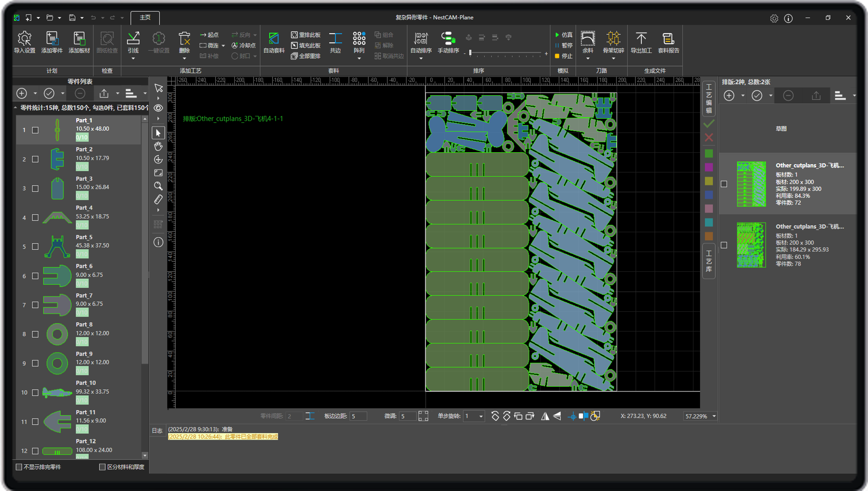Check the Part_5 checkbox
Screen dimensions: 868x491
[35, 246]
